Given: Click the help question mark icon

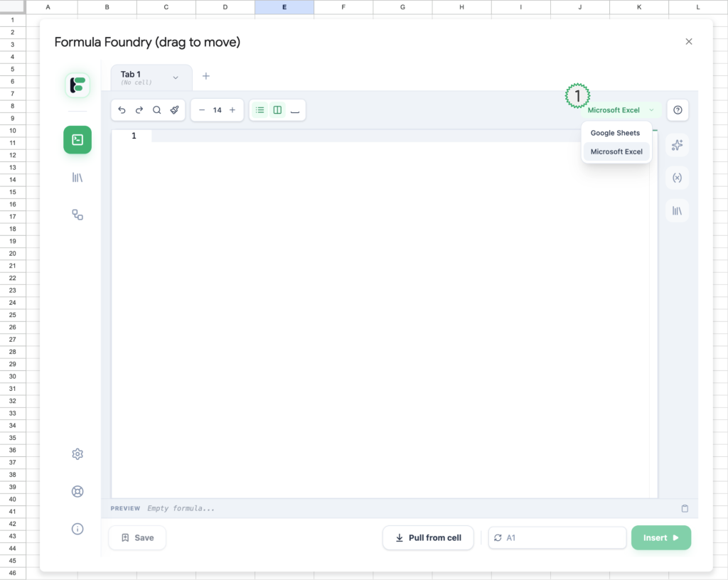Looking at the screenshot, I should [x=678, y=110].
